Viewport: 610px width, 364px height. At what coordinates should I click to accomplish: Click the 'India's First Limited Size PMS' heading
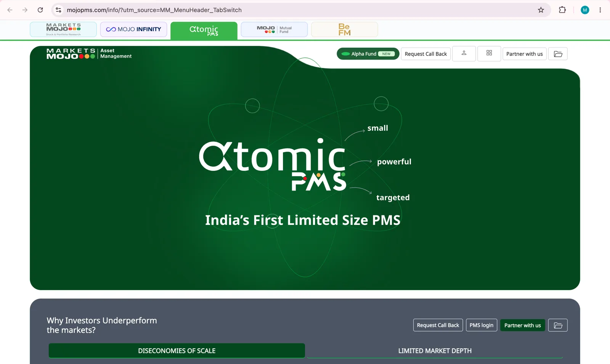coord(303,220)
